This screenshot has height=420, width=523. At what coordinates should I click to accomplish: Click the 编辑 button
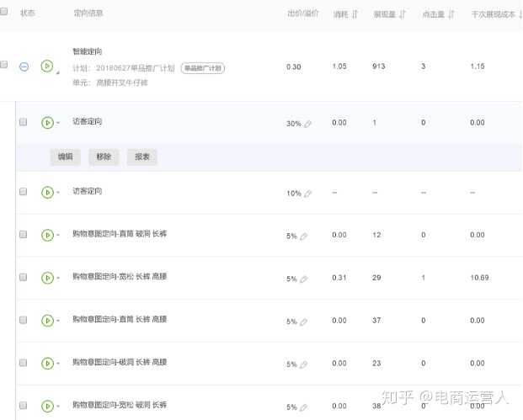66,157
